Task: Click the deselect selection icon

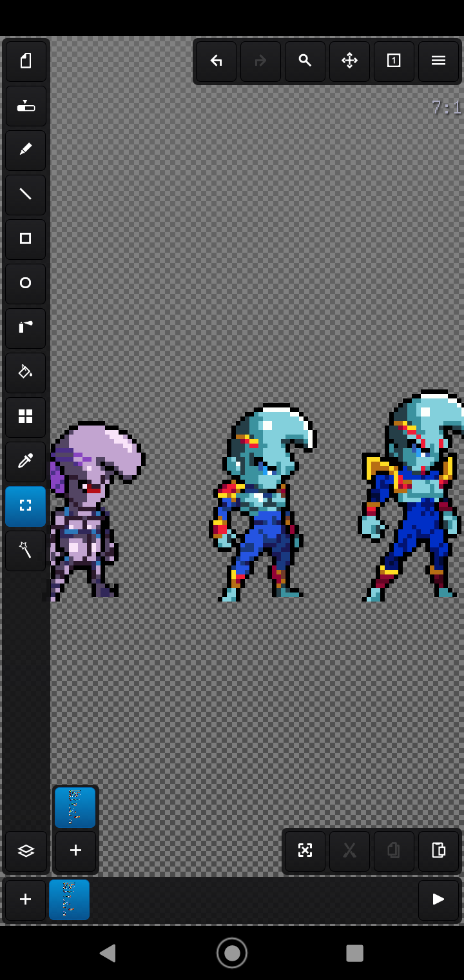Action: coord(305,851)
